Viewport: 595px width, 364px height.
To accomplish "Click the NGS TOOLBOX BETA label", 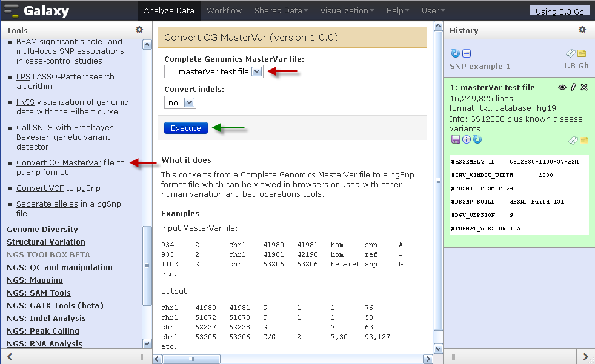I will tap(48, 255).
